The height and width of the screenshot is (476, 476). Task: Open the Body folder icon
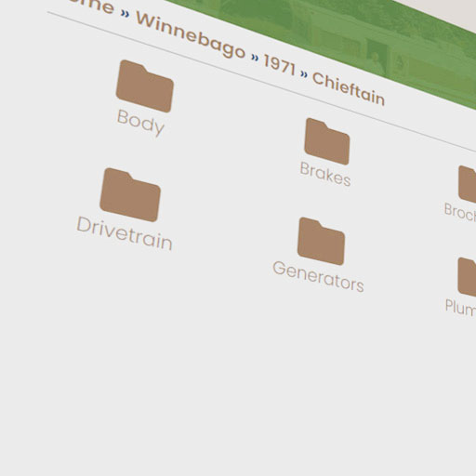pos(145,86)
